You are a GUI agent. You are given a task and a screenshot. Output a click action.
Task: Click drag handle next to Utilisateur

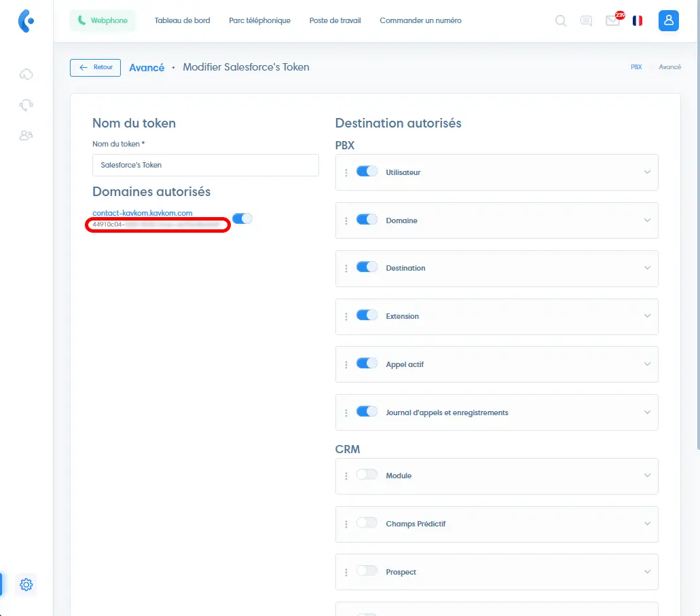346,172
